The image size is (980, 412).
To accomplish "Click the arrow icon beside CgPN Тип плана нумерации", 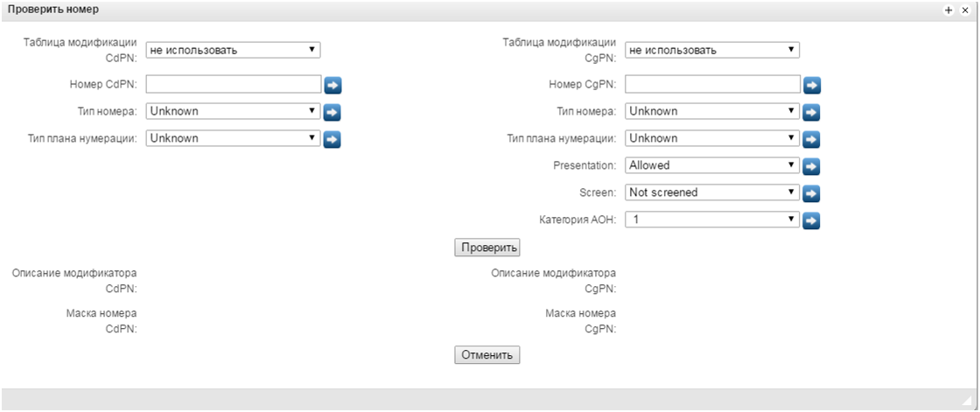I will (812, 139).
